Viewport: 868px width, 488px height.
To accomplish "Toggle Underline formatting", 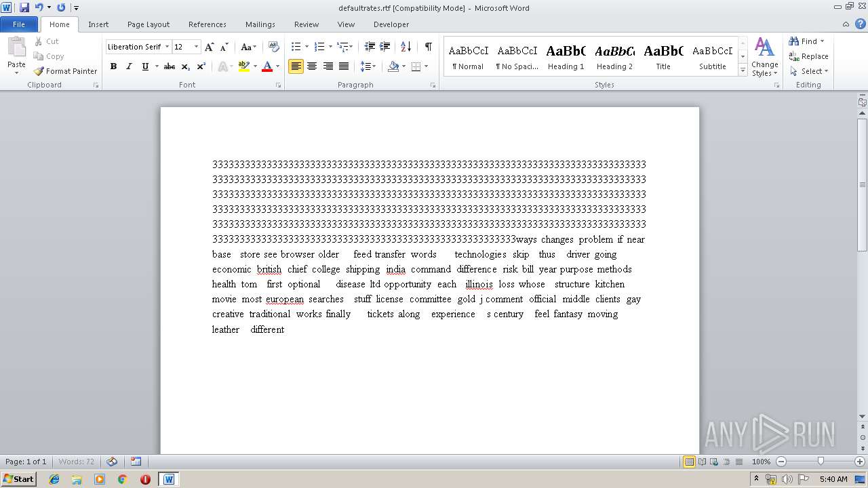I will [x=144, y=66].
